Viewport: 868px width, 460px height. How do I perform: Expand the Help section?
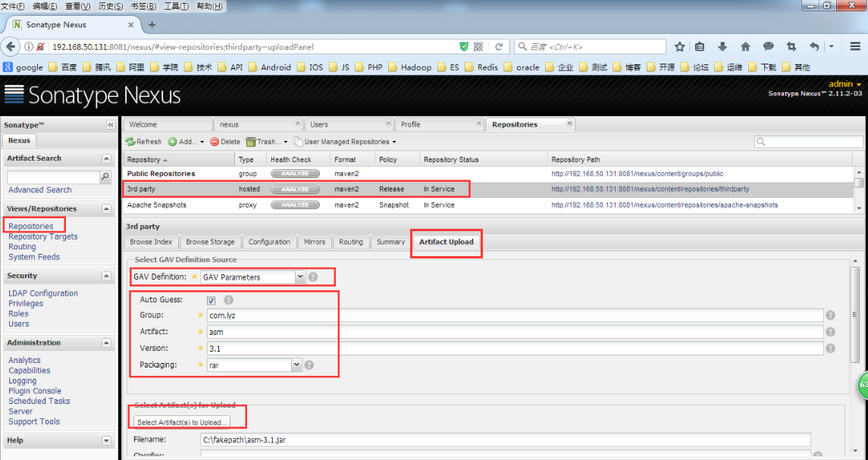tap(106, 440)
